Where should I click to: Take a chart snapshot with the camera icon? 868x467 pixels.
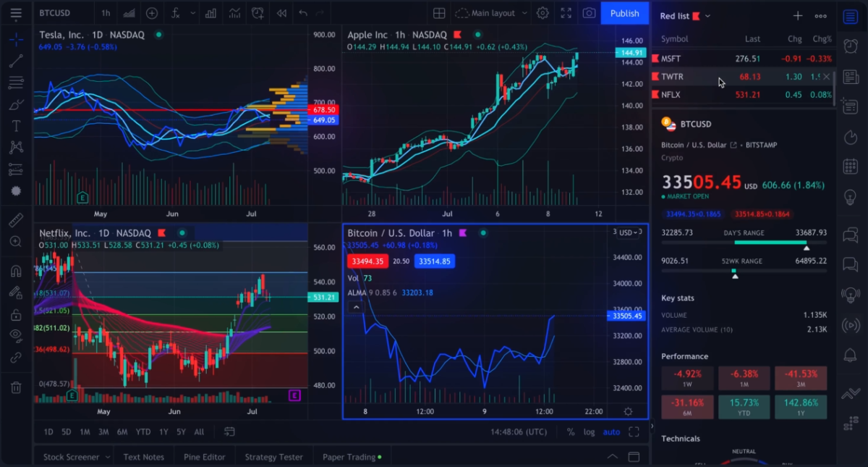[x=588, y=12]
